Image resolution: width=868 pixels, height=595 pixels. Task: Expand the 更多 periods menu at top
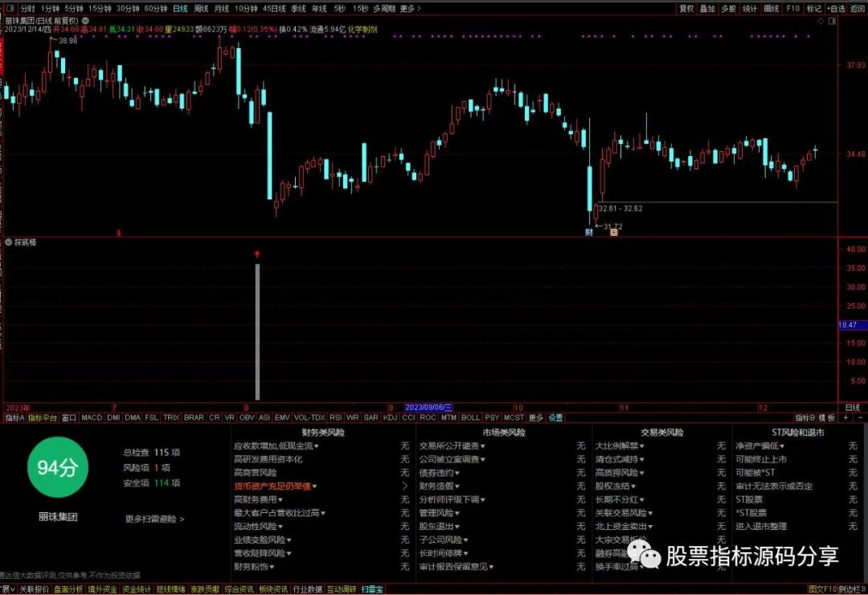click(x=410, y=8)
